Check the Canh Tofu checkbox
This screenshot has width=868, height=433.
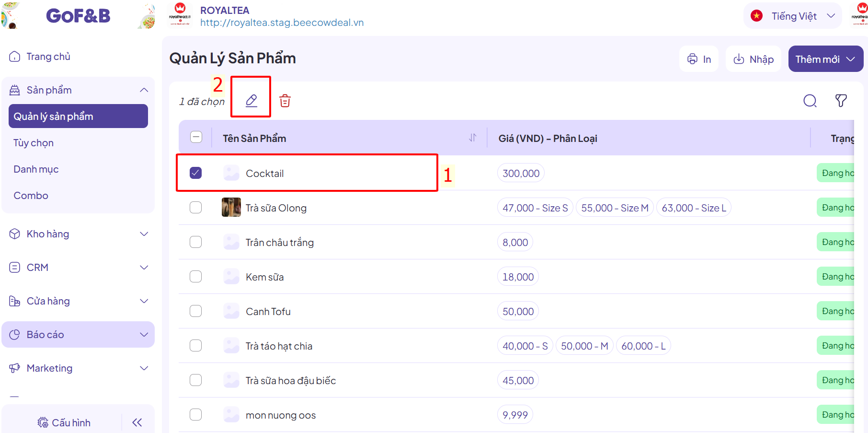pos(195,311)
